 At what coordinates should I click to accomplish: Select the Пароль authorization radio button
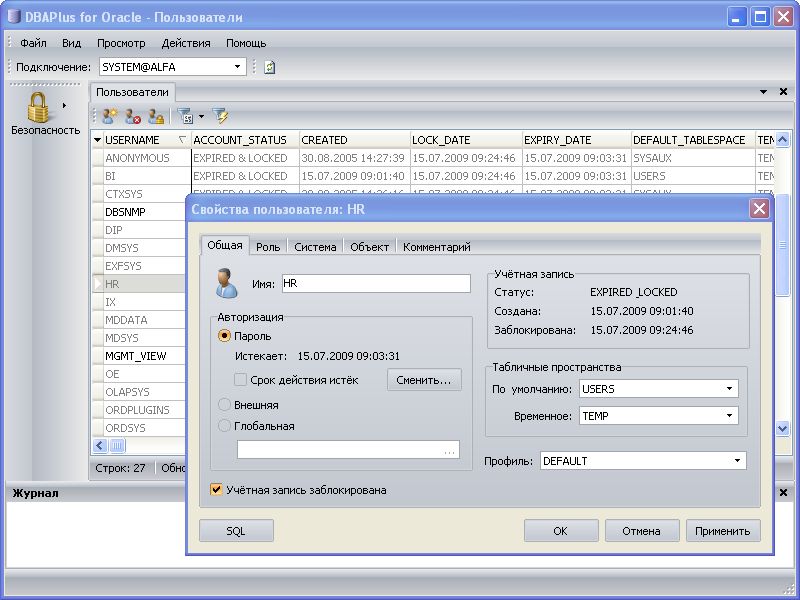point(225,337)
